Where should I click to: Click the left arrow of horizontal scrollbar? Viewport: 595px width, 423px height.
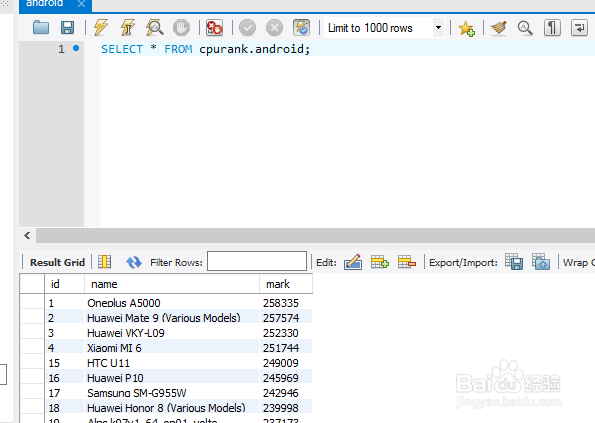27,236
